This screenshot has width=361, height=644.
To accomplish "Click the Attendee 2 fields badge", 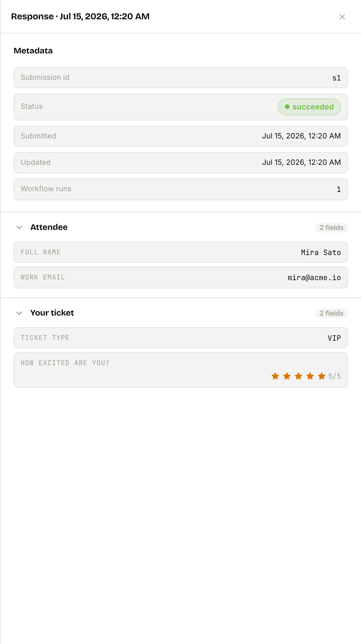I will click(331, 228).
